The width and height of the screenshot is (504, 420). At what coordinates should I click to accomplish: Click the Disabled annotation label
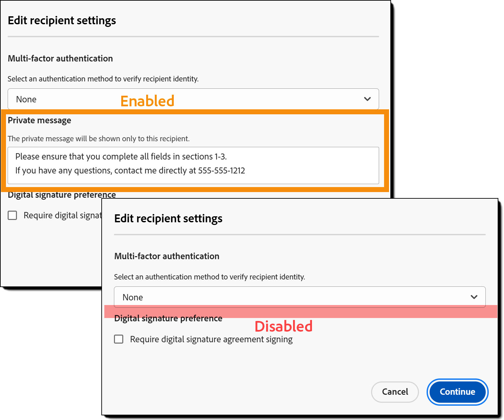point(283,326)
